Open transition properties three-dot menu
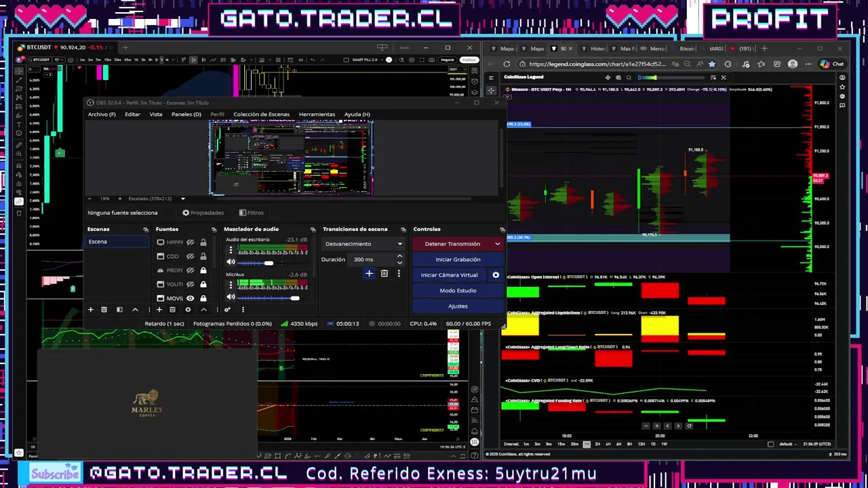 [399, 274]
